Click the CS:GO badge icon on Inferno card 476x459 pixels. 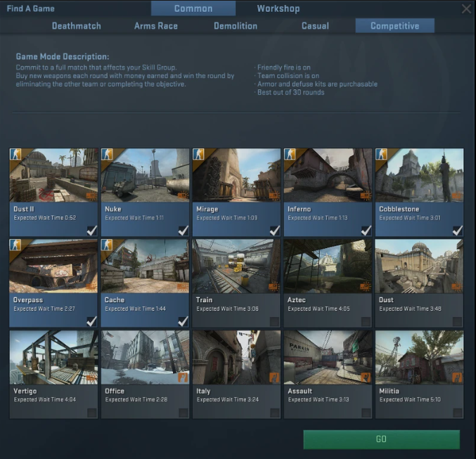290,154
